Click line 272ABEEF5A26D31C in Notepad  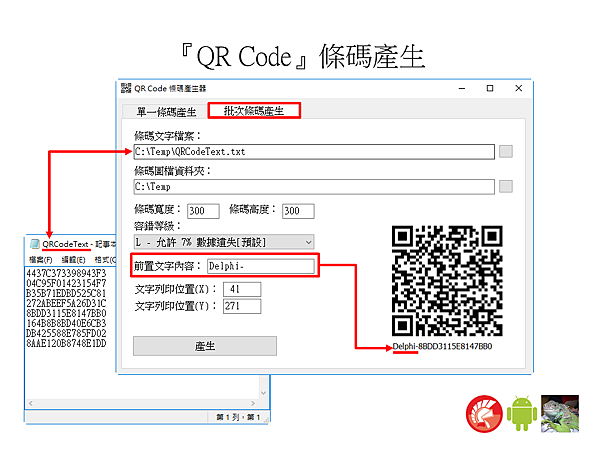(66, 303)
